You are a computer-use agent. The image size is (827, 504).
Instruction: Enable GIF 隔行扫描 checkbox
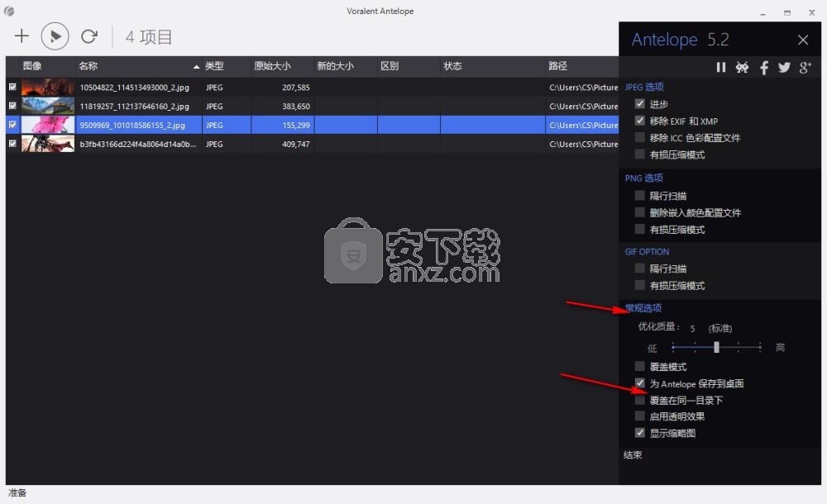pos(640,269)
